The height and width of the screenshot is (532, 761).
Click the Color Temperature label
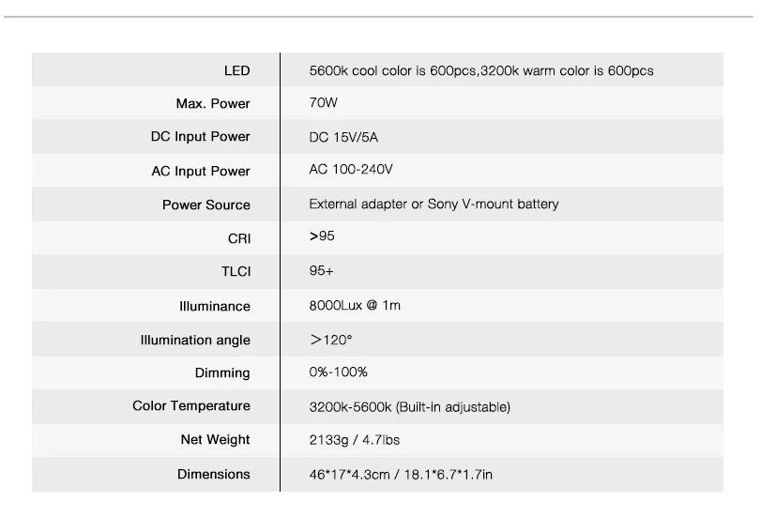pos(191,405)
